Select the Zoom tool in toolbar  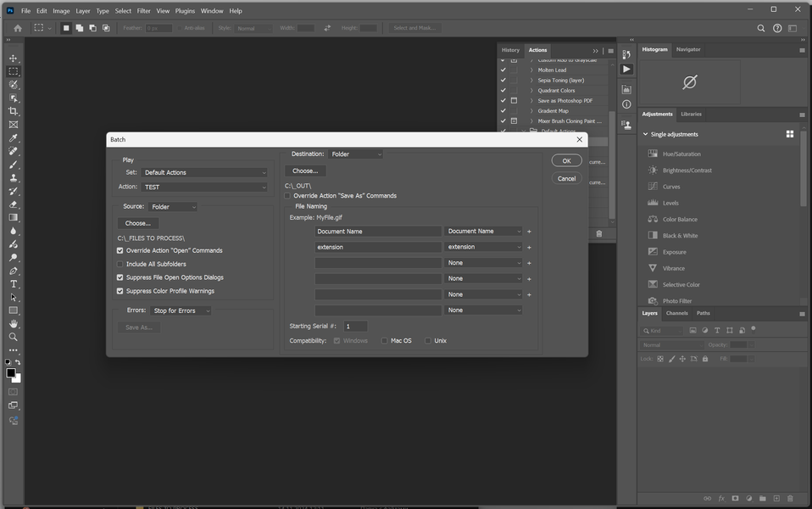click(x=14, y=337)
